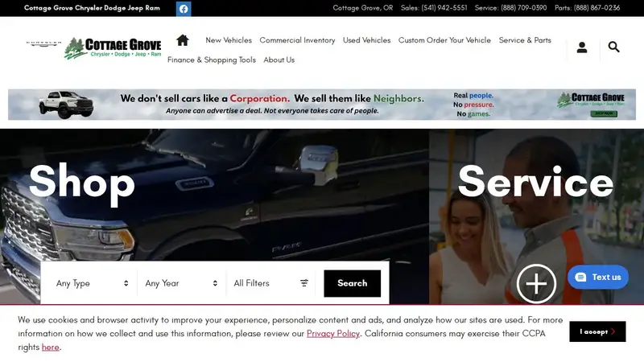Expand the Any Year dropdown
This screenshot has width=644, height=362.
point(181,283)
